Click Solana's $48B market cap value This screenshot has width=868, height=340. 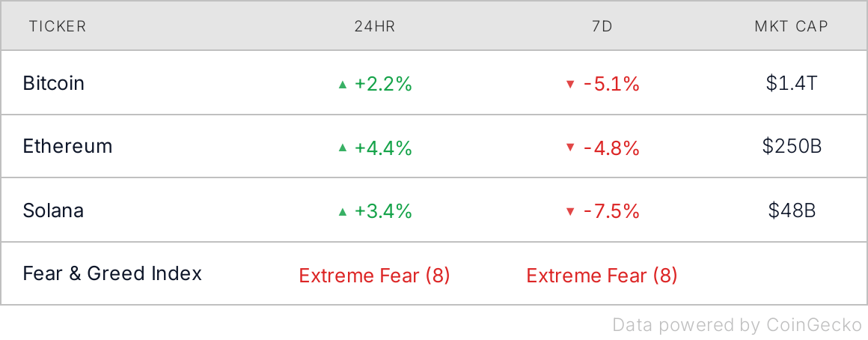tap(792, 210)
